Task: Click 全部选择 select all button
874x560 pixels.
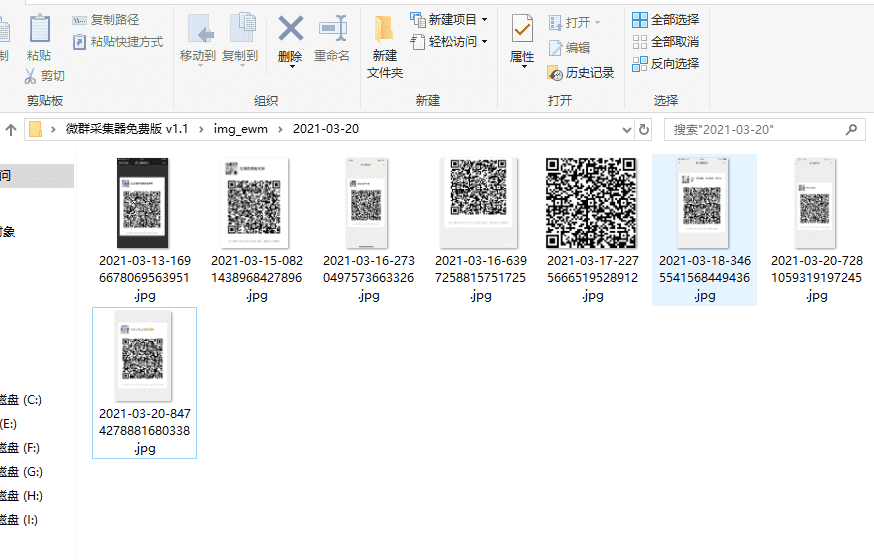Action: [x=665, y=20]
